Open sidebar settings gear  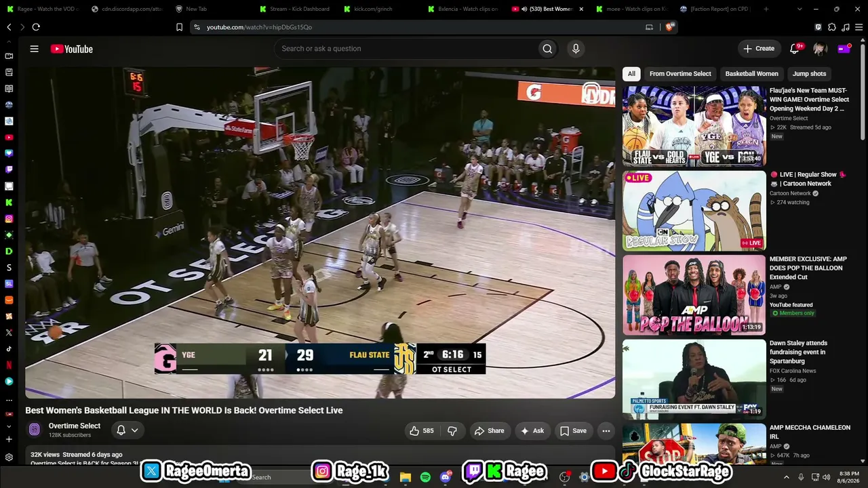(9, 457)
